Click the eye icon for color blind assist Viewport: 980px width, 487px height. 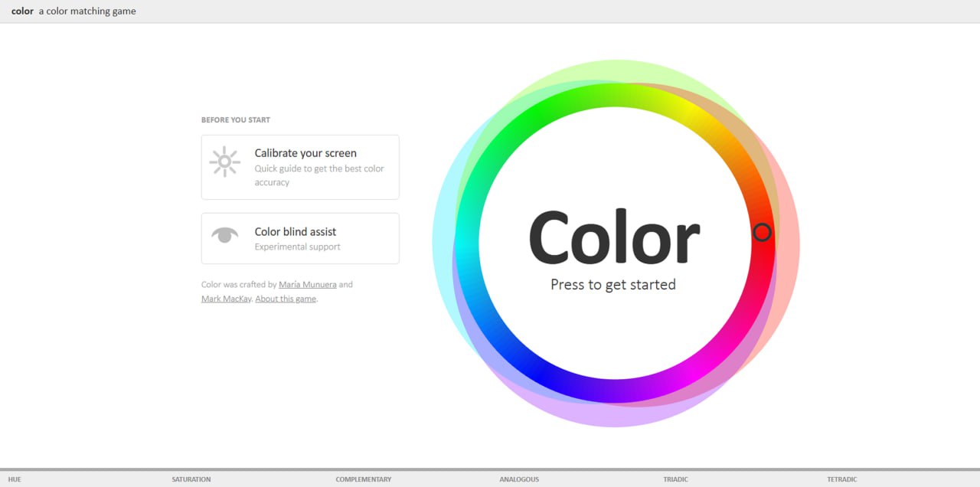point(224,234)
